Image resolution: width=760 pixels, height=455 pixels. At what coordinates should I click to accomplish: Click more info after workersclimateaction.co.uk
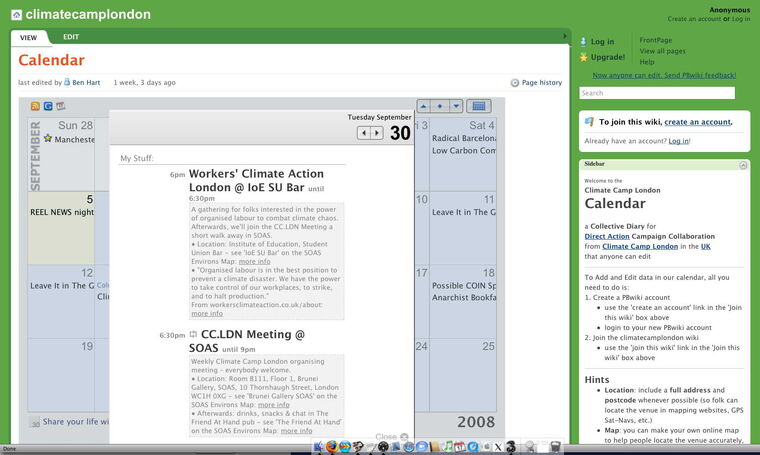207,314
